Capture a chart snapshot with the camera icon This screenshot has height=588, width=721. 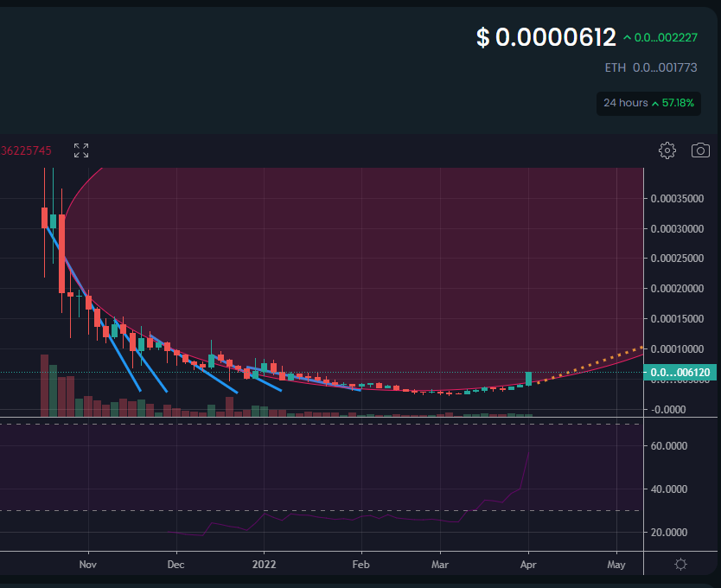700,150
